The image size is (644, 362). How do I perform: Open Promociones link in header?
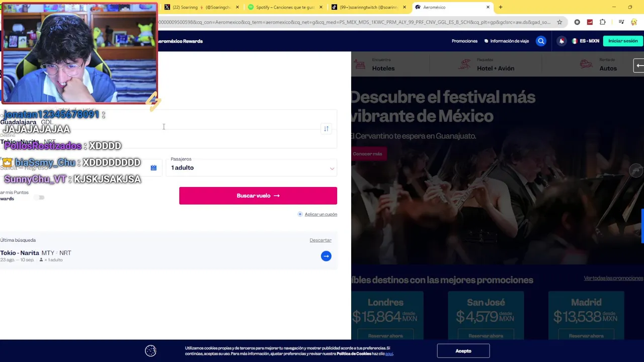tap(464, 41)
